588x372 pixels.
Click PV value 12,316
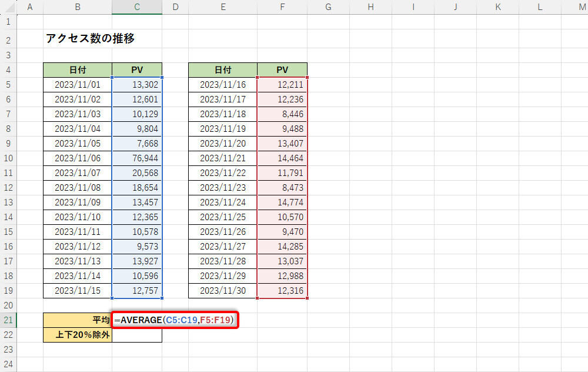click(282, 291)
